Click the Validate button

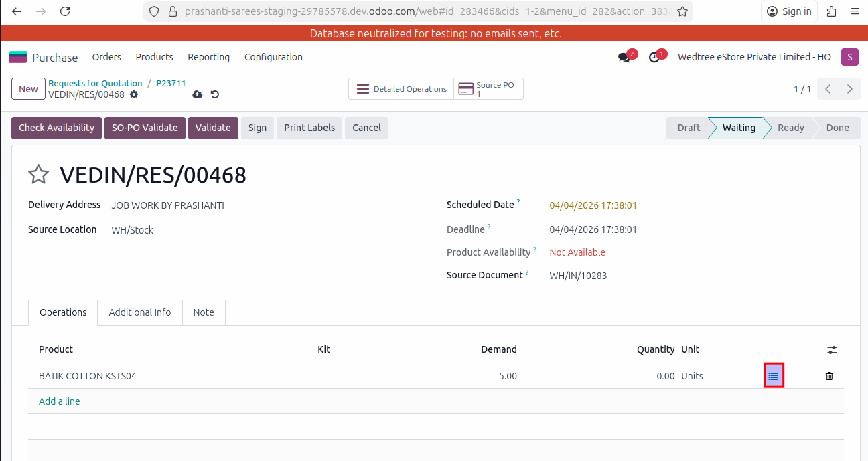click(213, 128)
